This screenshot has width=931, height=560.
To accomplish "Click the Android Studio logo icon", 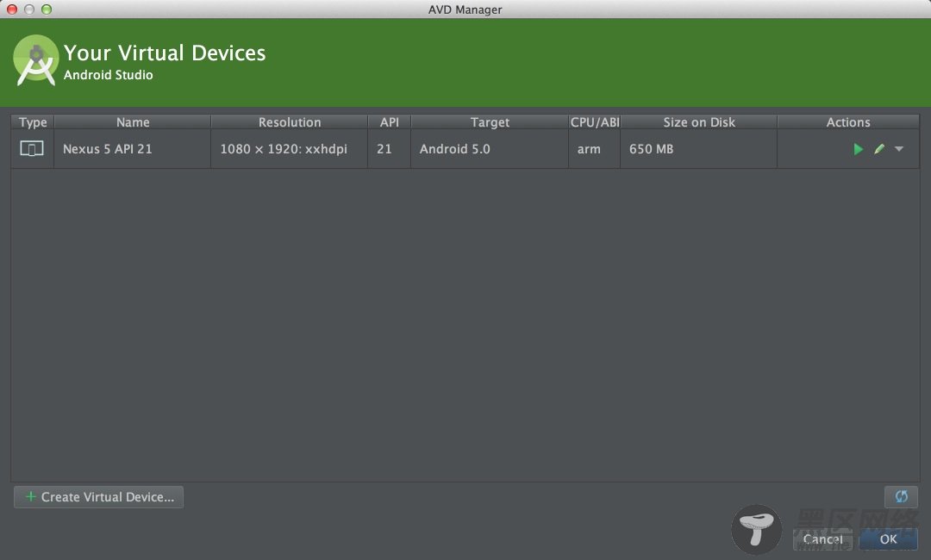I will pos(35,60).
